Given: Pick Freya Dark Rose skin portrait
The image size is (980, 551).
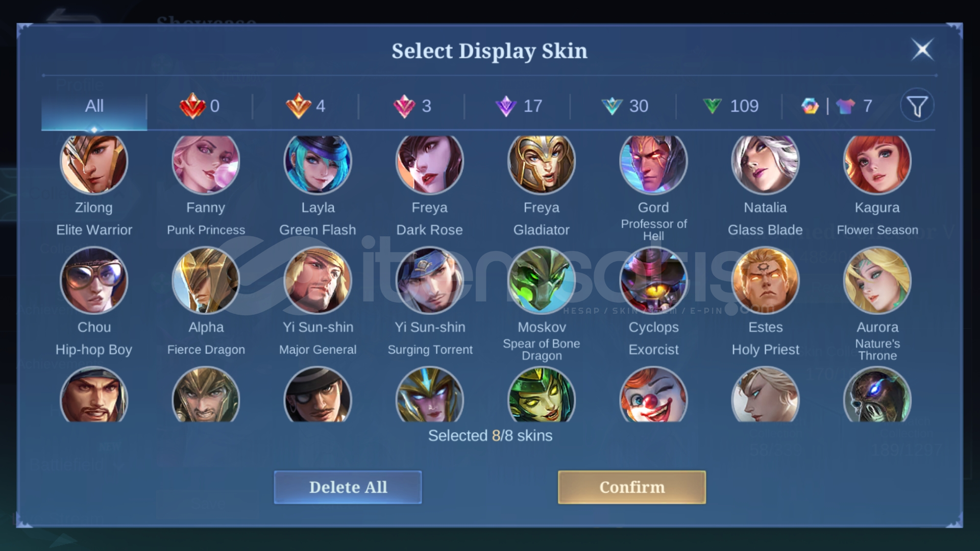Looking at the screenshot, I should point(429,162).
